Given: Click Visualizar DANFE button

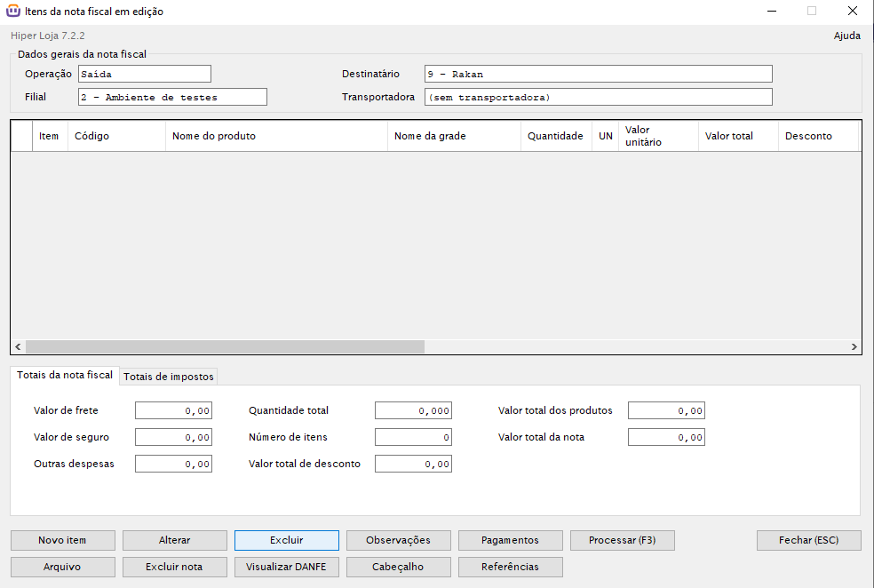Looking at the screenshot, I should [287, 567].
